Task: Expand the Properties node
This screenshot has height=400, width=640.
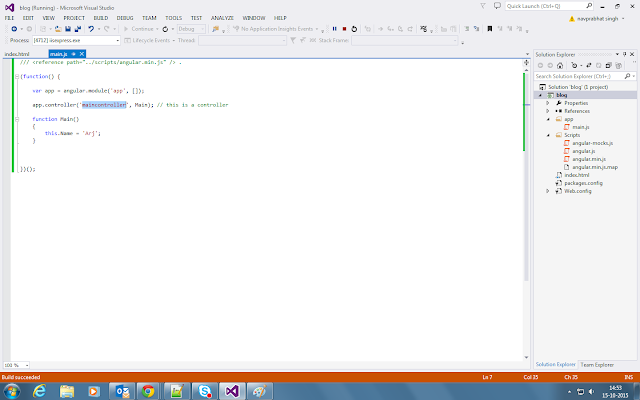Action: pyautogui.click(x=548, y=103)
